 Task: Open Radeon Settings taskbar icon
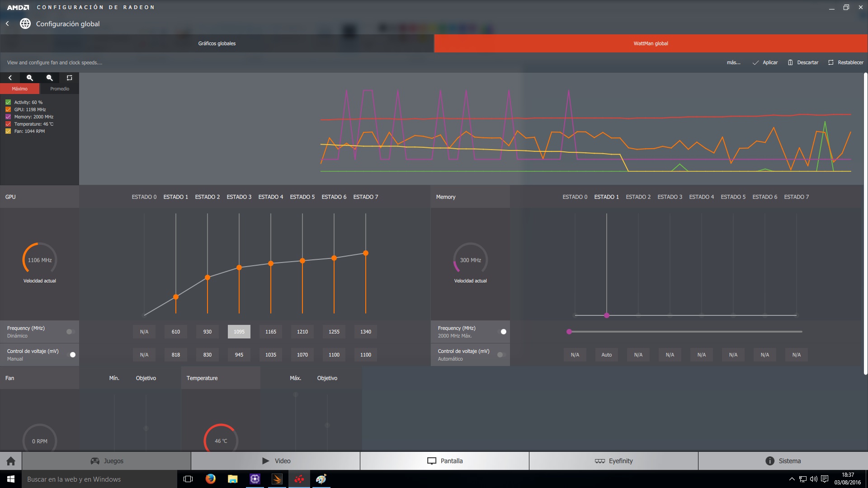click(299, 479)
